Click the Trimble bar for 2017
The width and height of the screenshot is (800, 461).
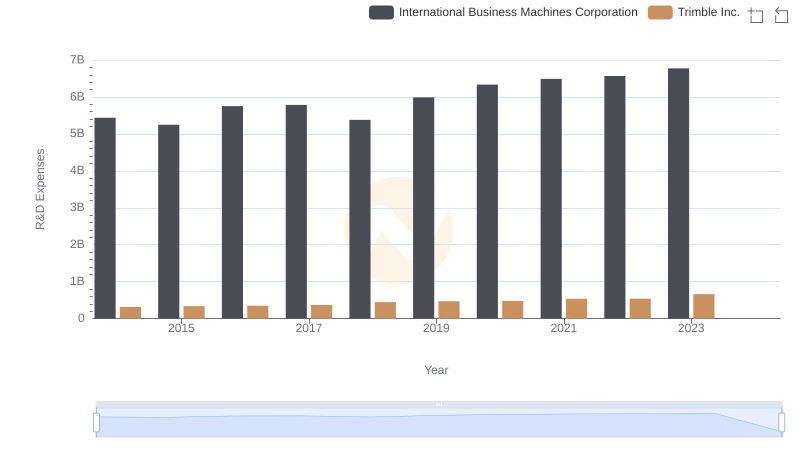coord(321,312)
